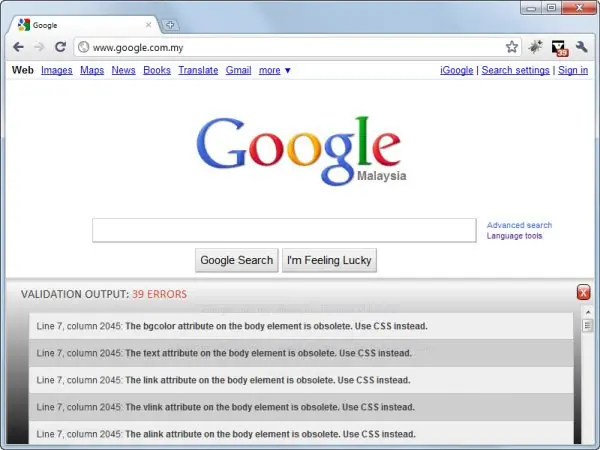The width and height of the screenshot is (600, 450).
Task: Select the alink attribute error row
Action: [301, 434]
